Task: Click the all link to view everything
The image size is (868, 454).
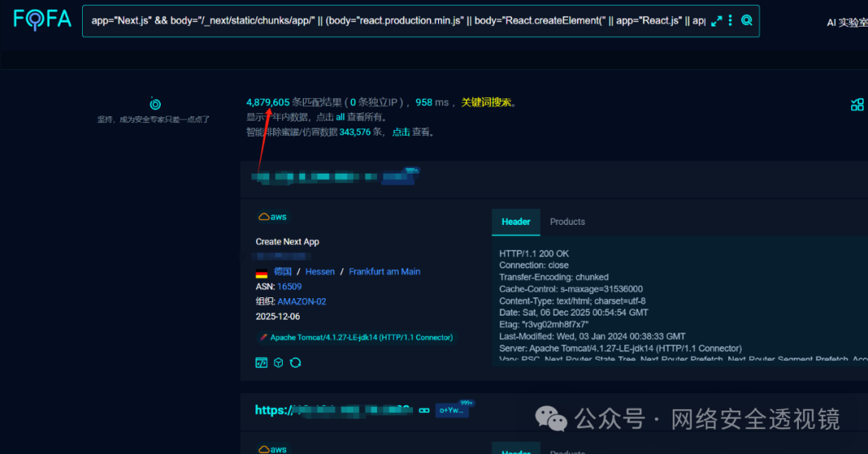Action: pyautogui.click(x=340, y=117)
